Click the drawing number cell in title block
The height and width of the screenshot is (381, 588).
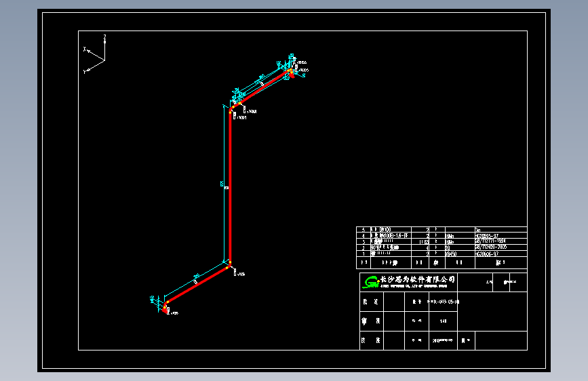click(x=443, y=302)
